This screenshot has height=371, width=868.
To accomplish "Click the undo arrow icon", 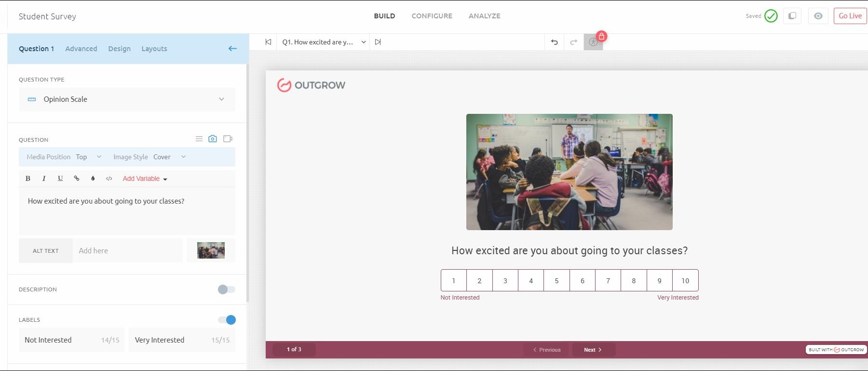I will point(554,42).
